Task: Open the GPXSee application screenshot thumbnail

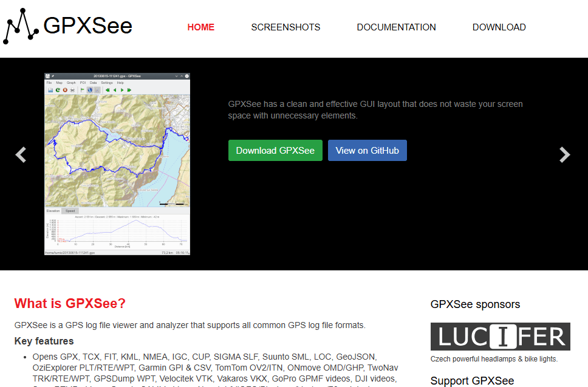Action: pyautogui.click(x=117, y=164)
